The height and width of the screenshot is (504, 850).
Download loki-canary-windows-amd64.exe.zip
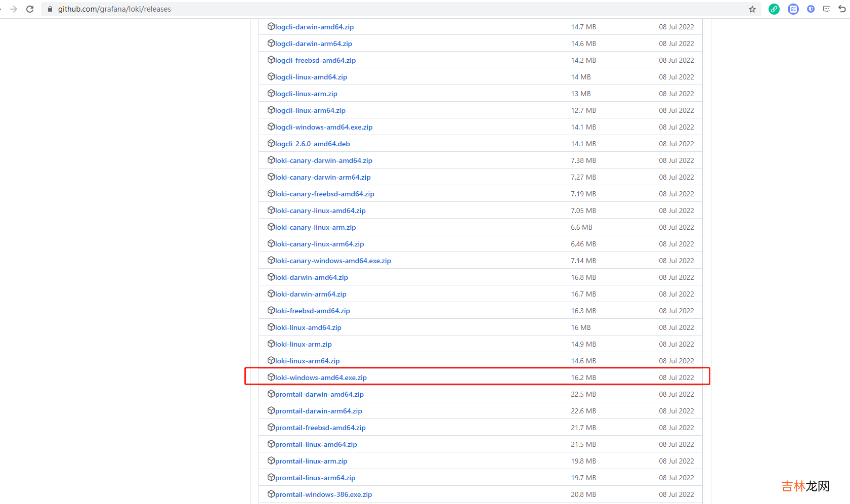333,261
